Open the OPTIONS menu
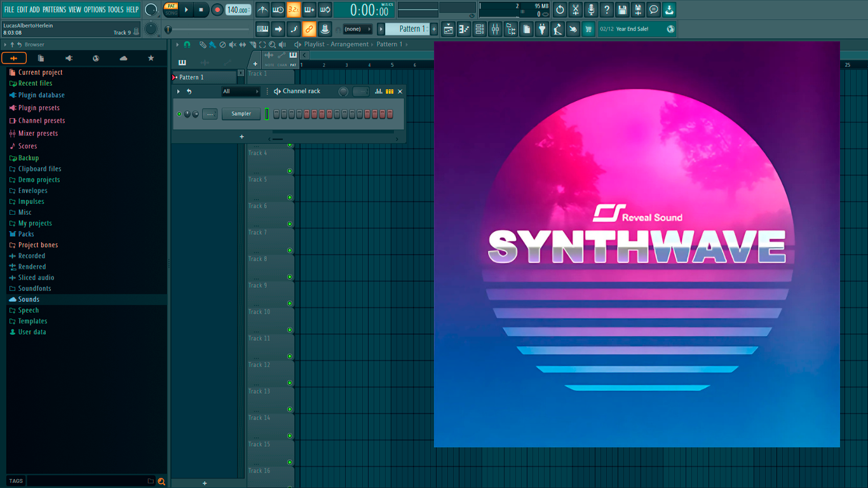Screen dimensions: 868x488 point(95,10)
